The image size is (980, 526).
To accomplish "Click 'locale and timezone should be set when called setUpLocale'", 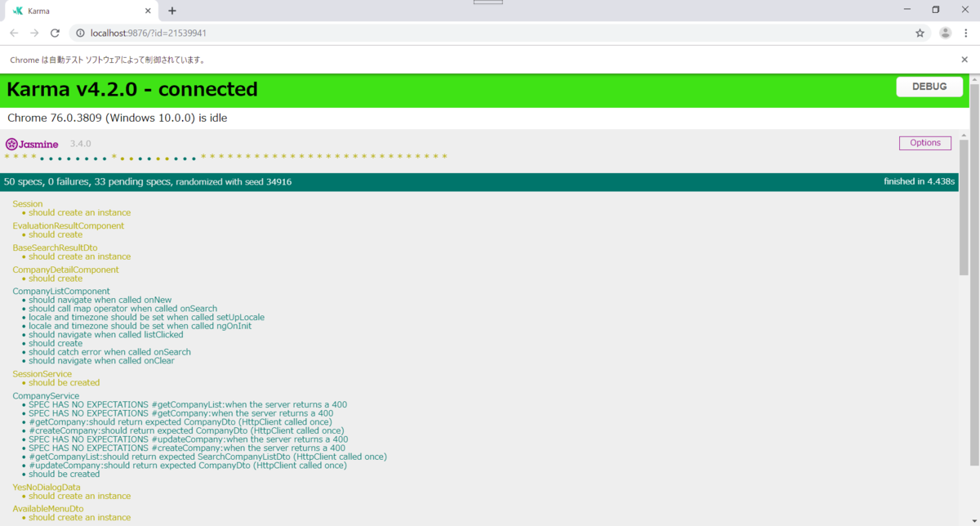I will point(147,317).
